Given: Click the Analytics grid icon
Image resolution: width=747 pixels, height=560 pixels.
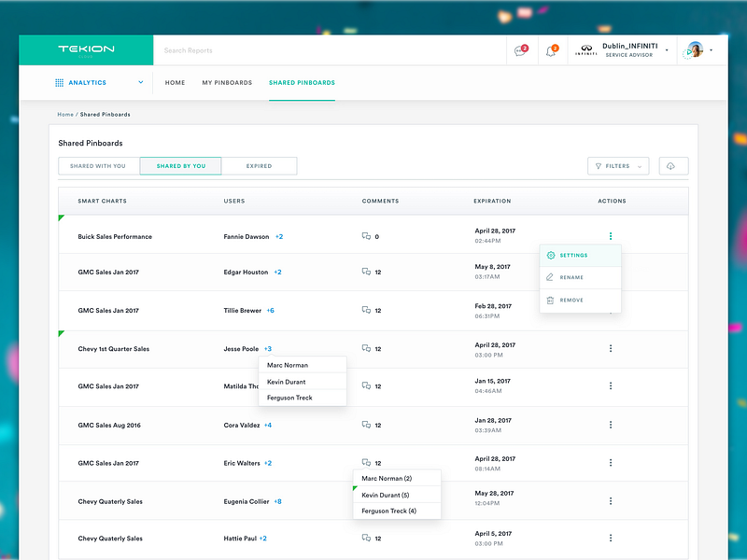Looking at the screenshot, I should 59,83.
